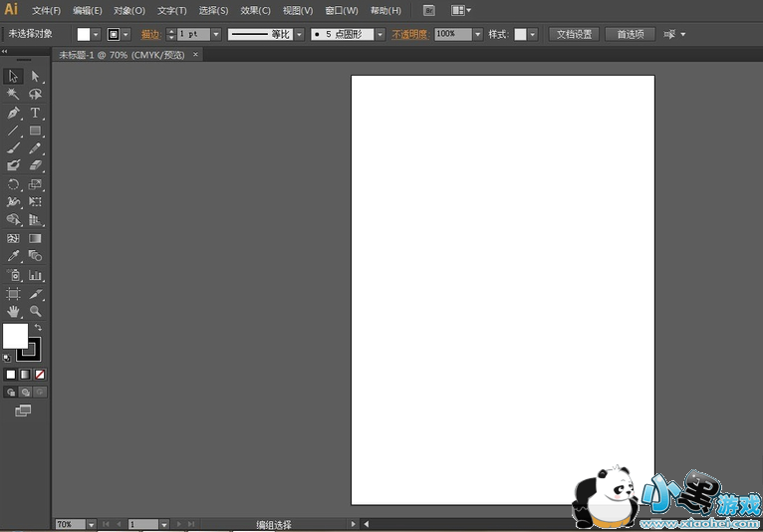This screenshot has width=763, height=532.
Task: Set paint mode to None
Action: tap(40, 375)
